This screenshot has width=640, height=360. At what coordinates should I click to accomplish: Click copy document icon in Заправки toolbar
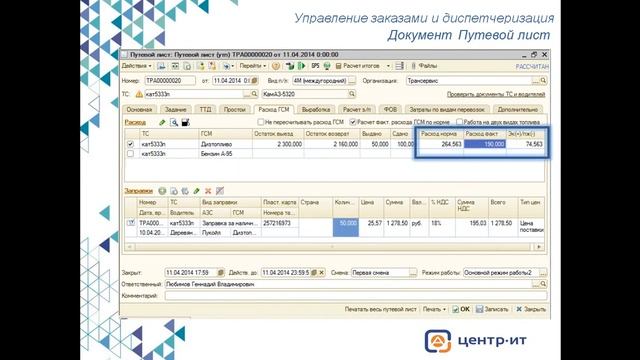(174, 191)
